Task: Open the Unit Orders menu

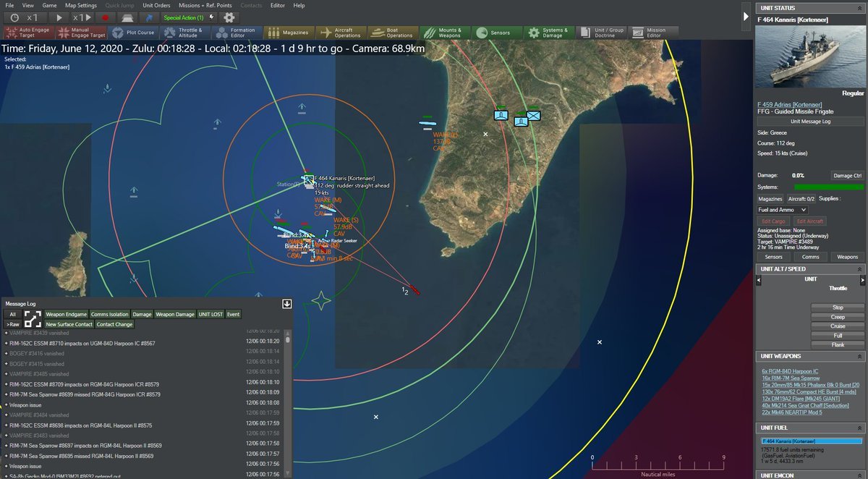Action: [x=156, y=5]
